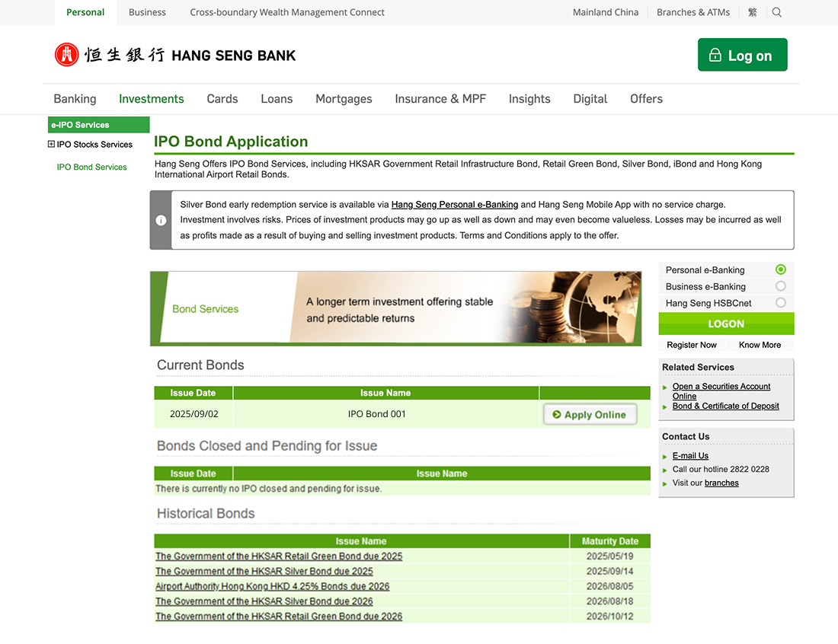The image size is (838, 644).
Task: Click Apply Online for IPO Bond 001
Action: 590,414
